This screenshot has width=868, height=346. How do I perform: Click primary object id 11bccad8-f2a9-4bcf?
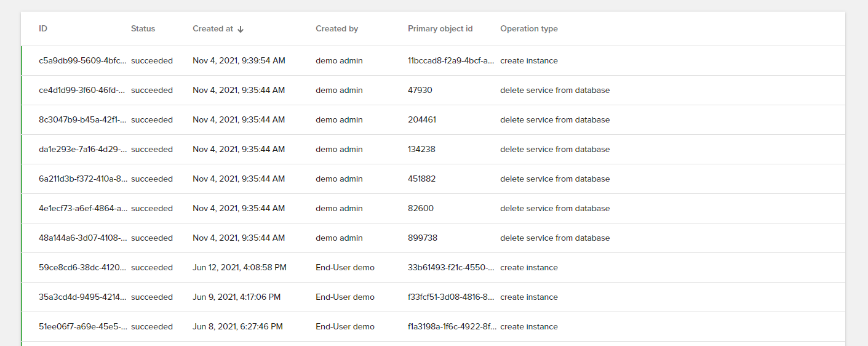(x=450, y=61)
